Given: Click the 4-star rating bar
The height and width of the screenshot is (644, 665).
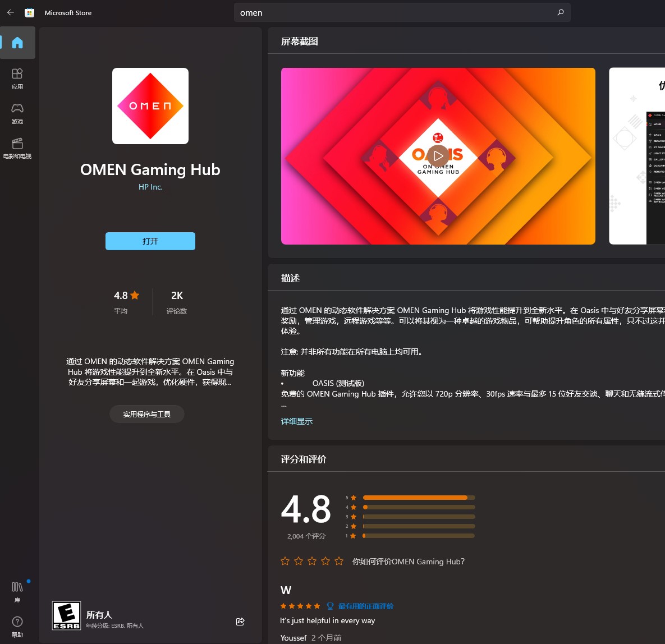Looking at the screenshot, I should pyautogui.click(x=419, y=507).
